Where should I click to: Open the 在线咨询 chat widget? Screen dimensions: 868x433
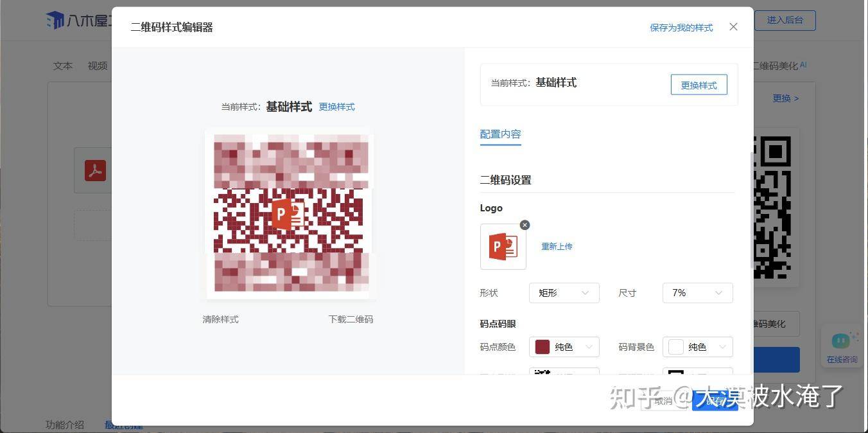click(x=842, y=348)
